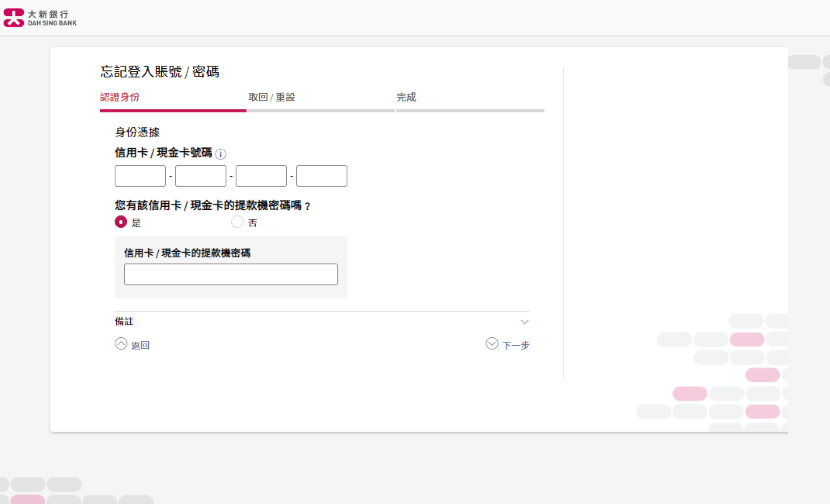The width and height of the screenshot is (830, 504).
Task: Click the 您有該信用卡 / 現金卡的提款機密碼嗎 question text
Action: click(x=212, y=205)
